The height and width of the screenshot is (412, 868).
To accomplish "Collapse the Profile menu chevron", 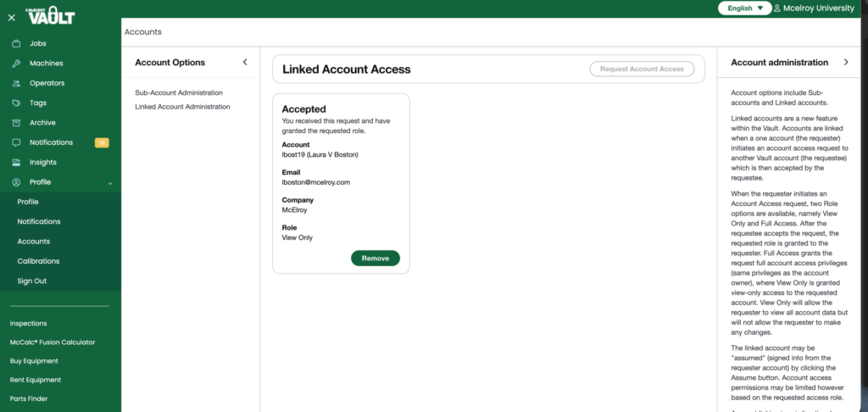I will point(110,183).
